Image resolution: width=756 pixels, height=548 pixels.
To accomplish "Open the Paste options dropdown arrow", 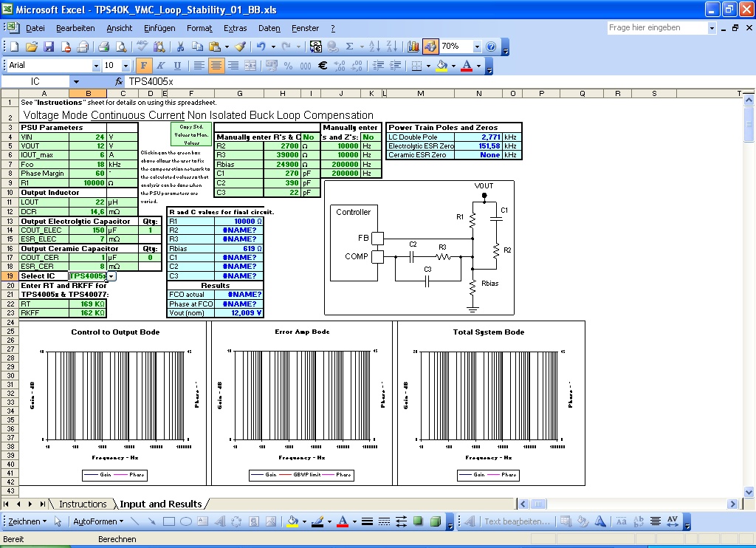I will pos(227,47).
